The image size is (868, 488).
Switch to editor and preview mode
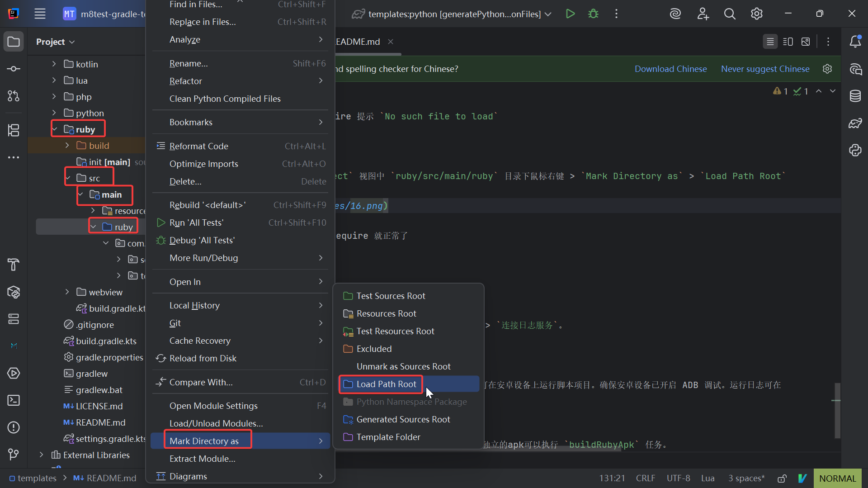point(788,42)
